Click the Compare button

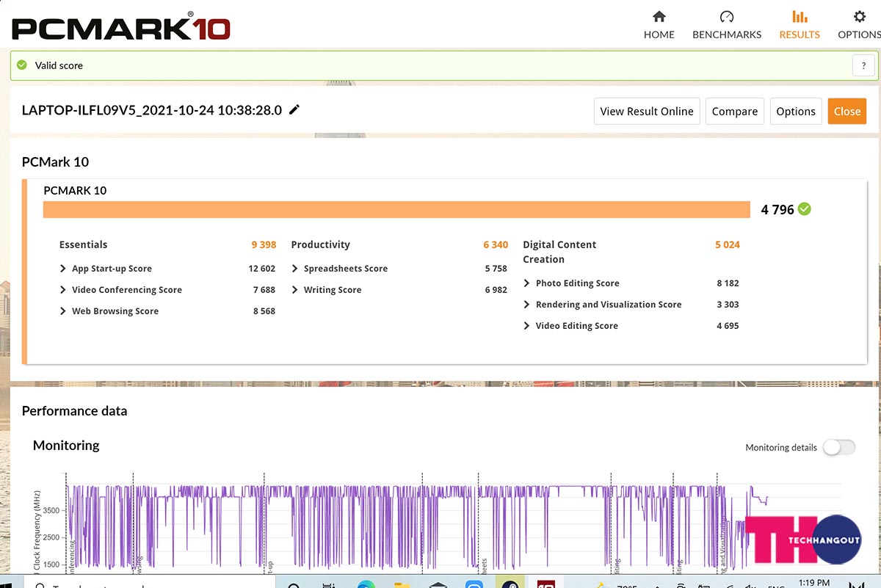(735, 112)
